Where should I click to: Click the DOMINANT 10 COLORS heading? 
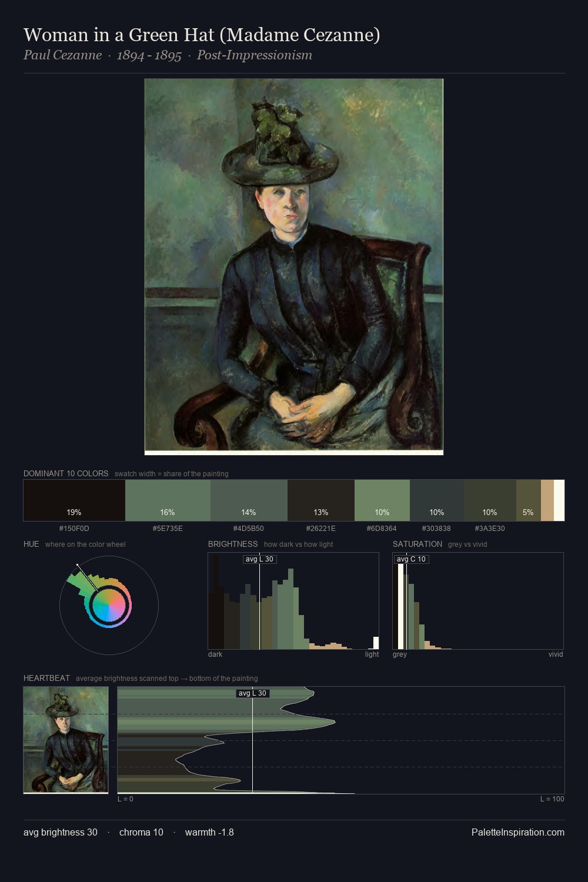pyautogui.click(x=66, y=473)
